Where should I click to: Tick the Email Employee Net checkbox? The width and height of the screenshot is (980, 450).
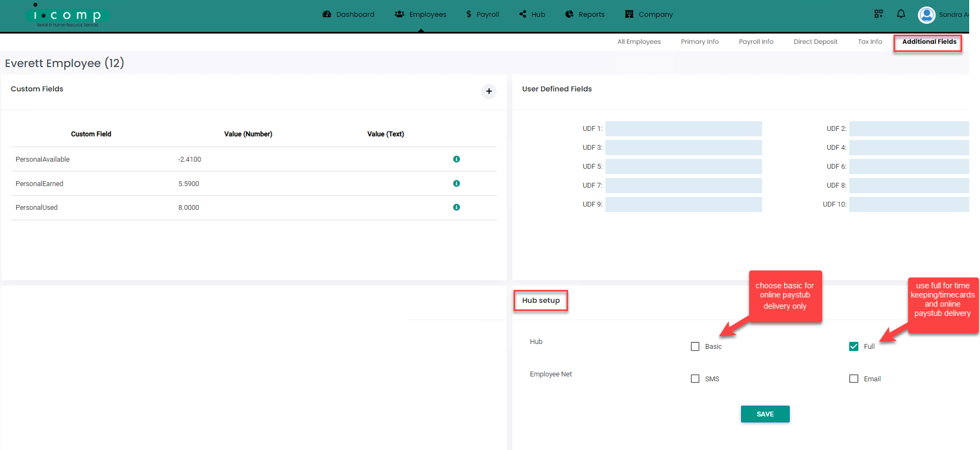[x=854, y=379]
